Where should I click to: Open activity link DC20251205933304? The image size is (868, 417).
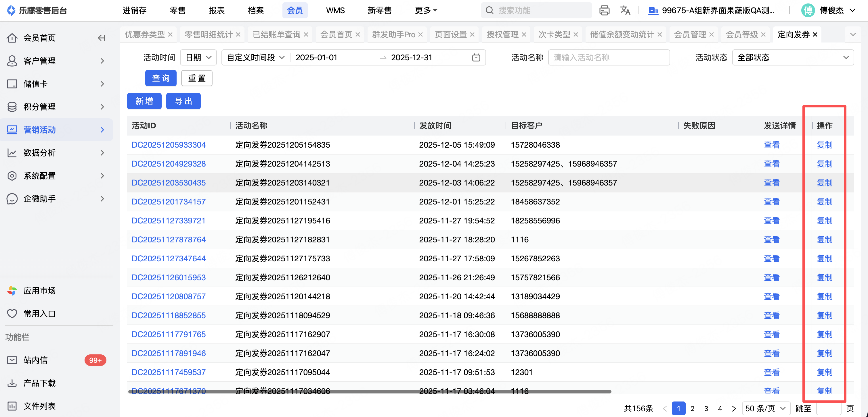[x=169, y=145]
